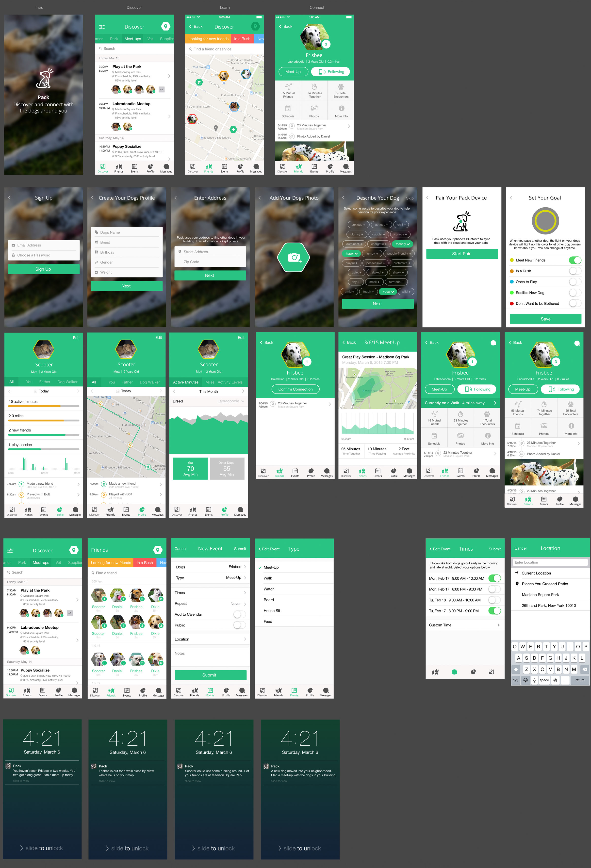The height and width of the screenshot is (868, 591).
Task: Click the yellow goal color ring
Action: click(x=545, y=221)
